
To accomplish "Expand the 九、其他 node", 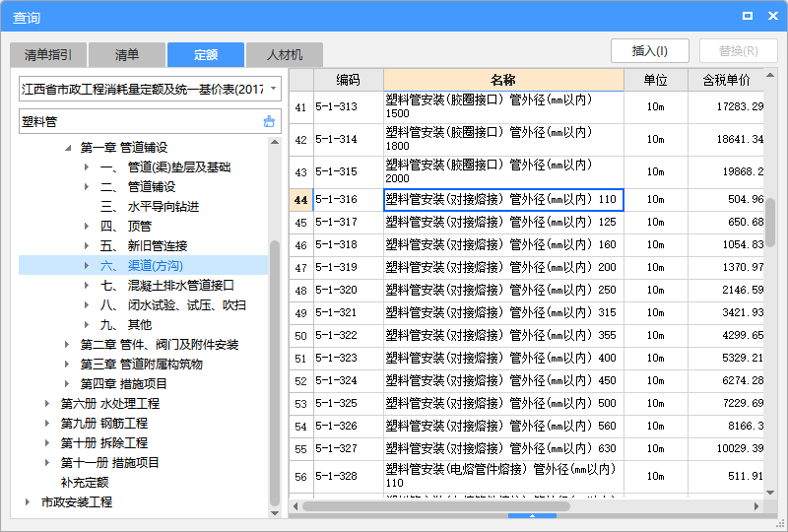I will click(x=87, y=324).
